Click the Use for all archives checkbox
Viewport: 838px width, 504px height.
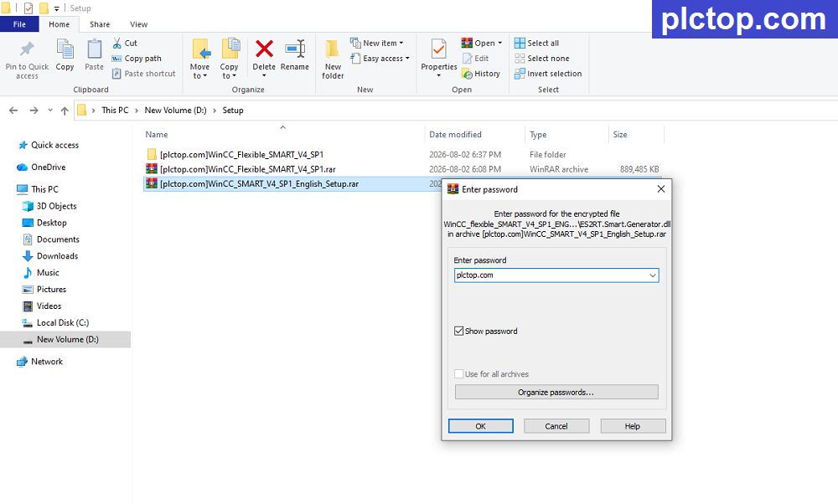(458, 374)
